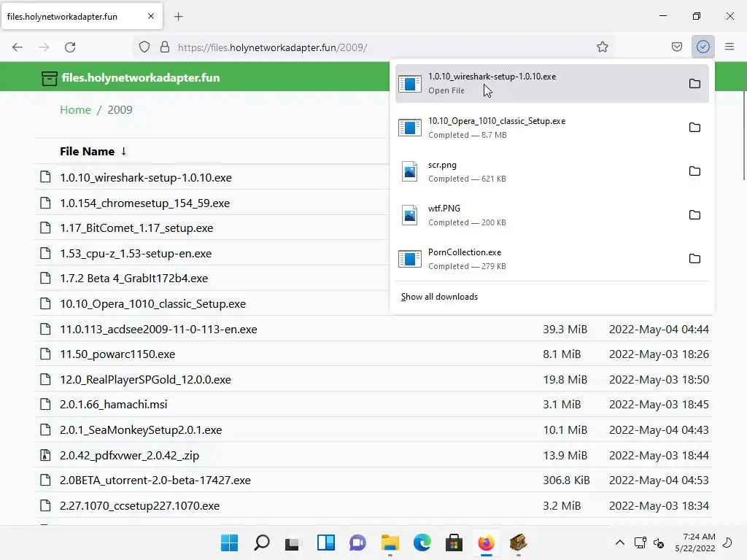Download 1.0.10_wireshark-setup-1.0.10.exe from the listing
This screenshot has height=560, width=747.
tap(146, 178)
